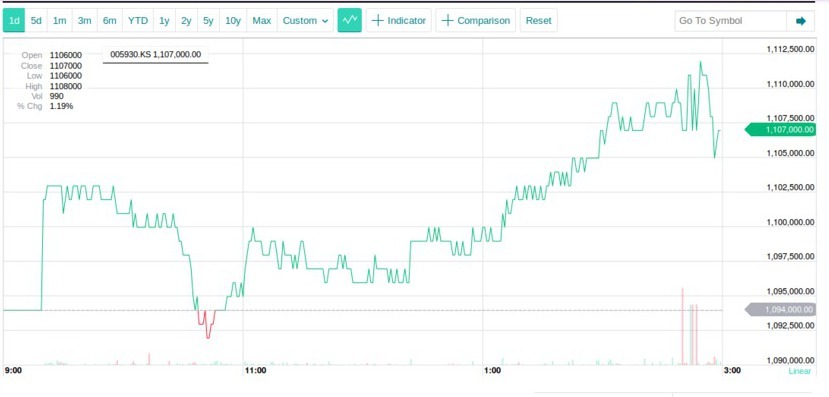
Task: Click the 1,112,500.00 price axis label
Action: tap(790, 49)
